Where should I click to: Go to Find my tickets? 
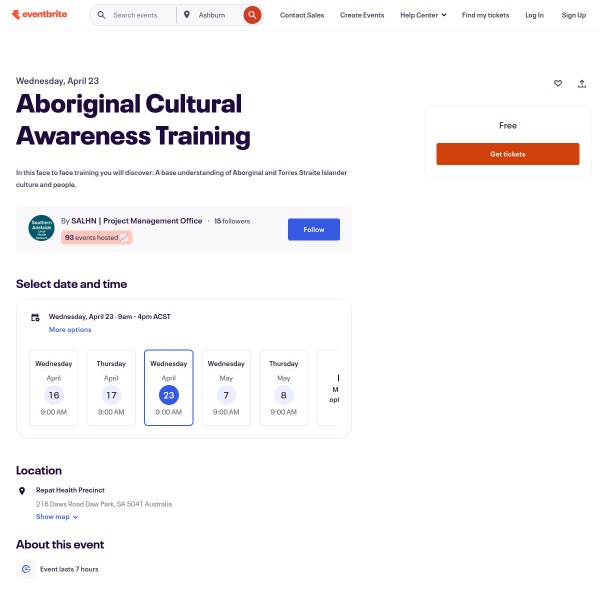click(487, 15)
